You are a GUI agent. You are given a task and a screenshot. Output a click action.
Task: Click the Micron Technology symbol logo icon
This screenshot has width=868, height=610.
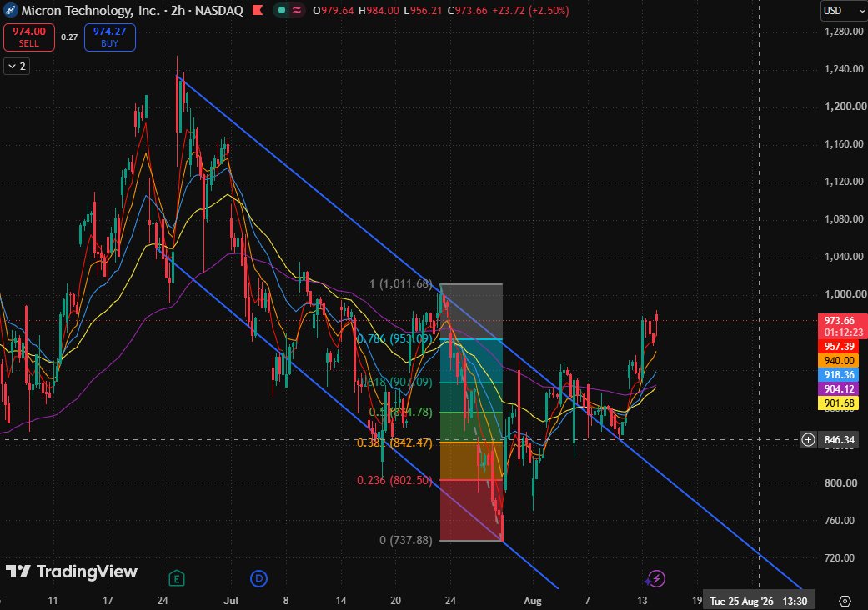(11, 11)
